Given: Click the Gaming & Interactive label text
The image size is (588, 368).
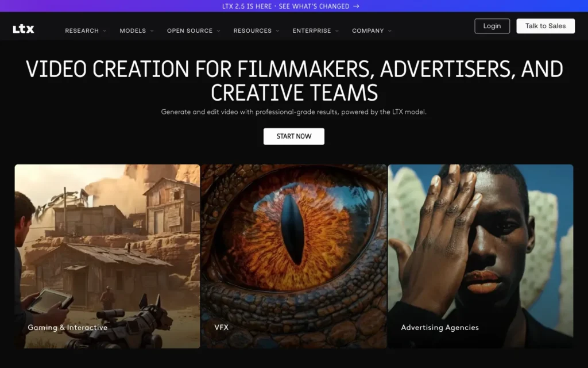Looking at the screenshot, I should (68, 327).
